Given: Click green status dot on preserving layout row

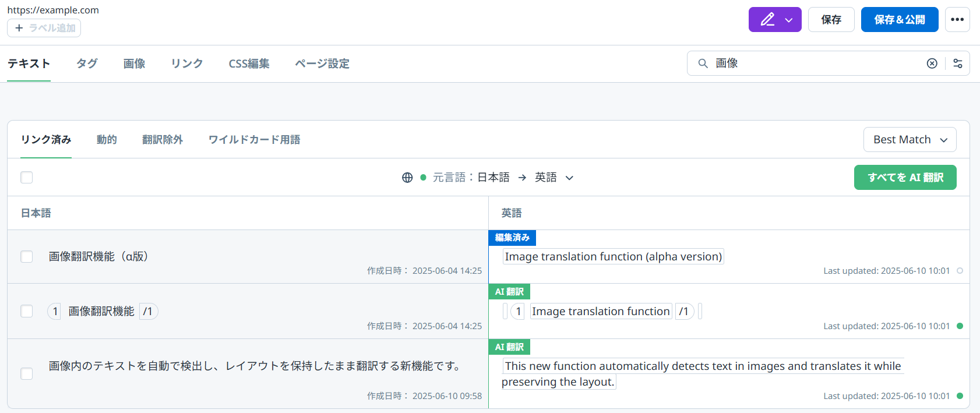Looking at the screenshot, I should pos(960,396).
